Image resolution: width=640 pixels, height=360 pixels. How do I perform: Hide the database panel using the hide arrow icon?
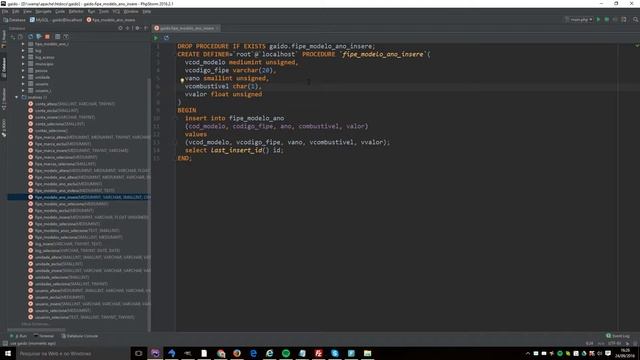point(146,28)
